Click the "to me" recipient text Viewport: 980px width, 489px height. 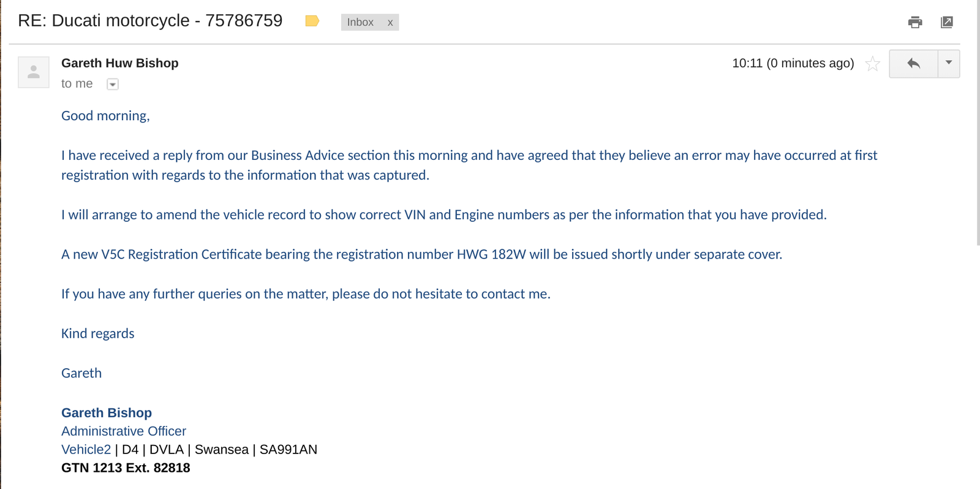[77, 84]
